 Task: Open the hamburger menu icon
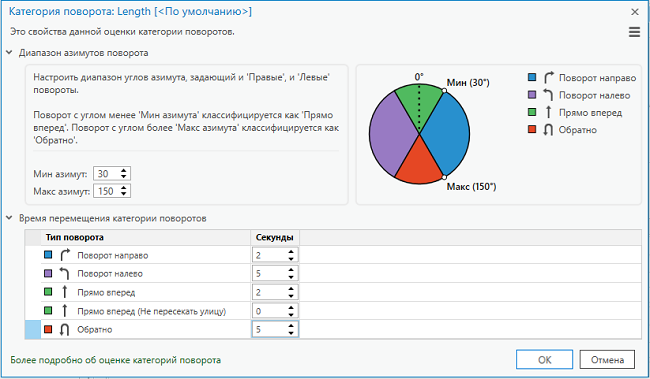tap(634, 32)
